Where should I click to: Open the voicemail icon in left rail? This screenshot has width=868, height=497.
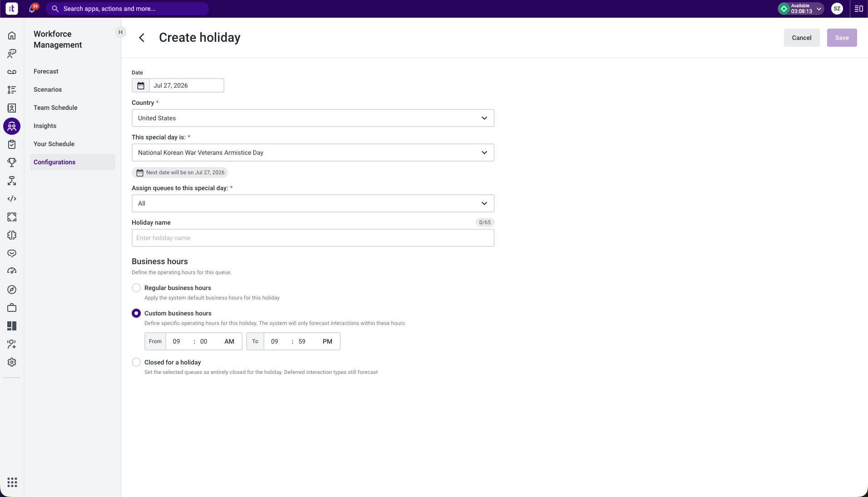pos(12,72)
